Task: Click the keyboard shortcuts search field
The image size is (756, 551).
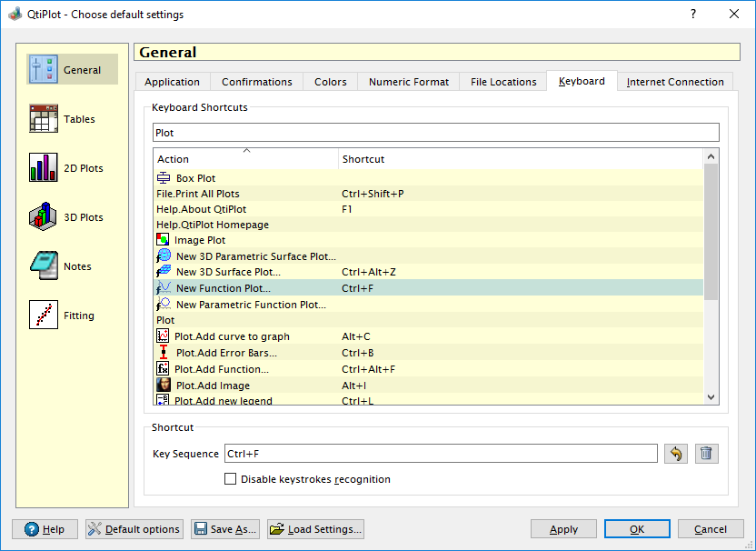Action: coord(435,133)
